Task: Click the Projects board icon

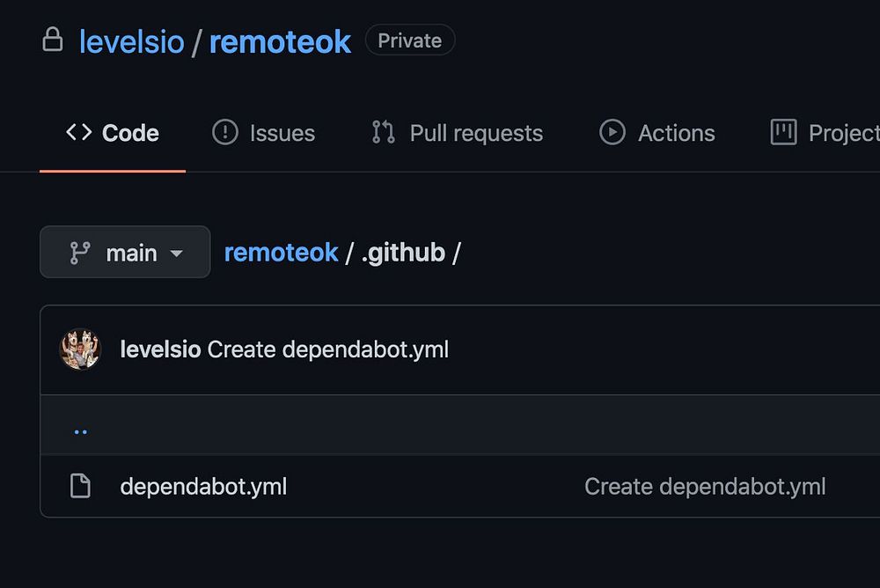Action: click(783, 133)
